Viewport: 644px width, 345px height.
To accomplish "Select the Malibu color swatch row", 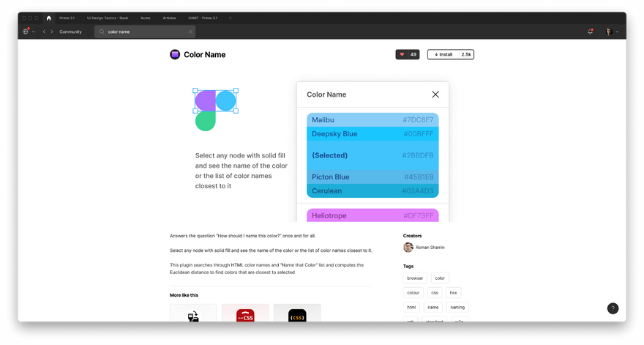I will pos(372,120).
